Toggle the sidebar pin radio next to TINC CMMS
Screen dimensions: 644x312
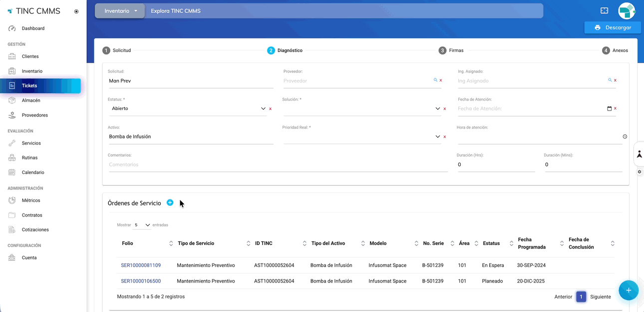point(76,11)
